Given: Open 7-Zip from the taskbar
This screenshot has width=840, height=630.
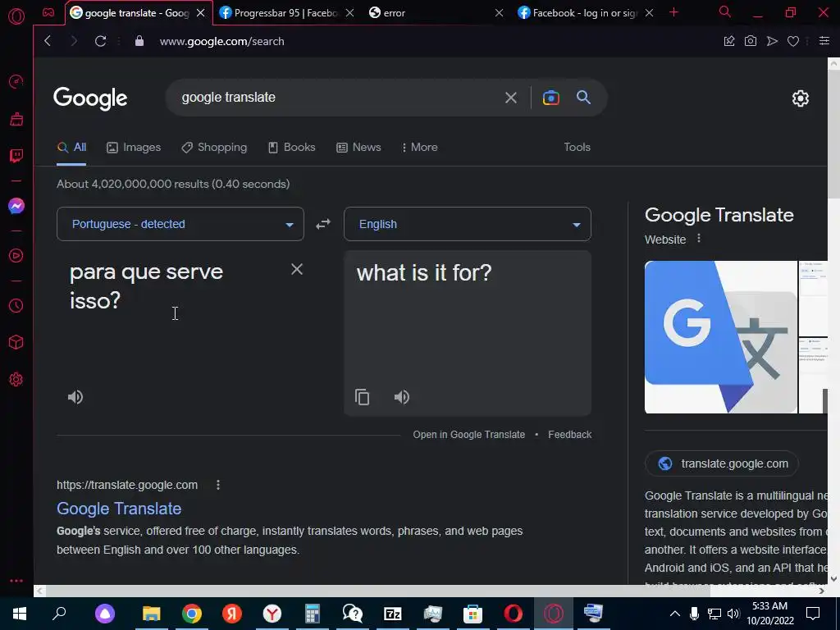Looking at the screenshot, I should (393, 614).
